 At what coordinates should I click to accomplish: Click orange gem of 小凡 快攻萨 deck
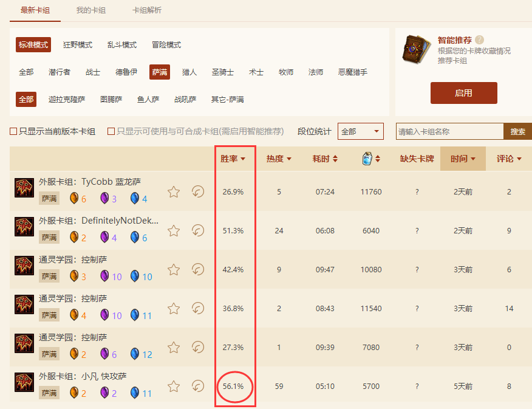tap(73, 393)
